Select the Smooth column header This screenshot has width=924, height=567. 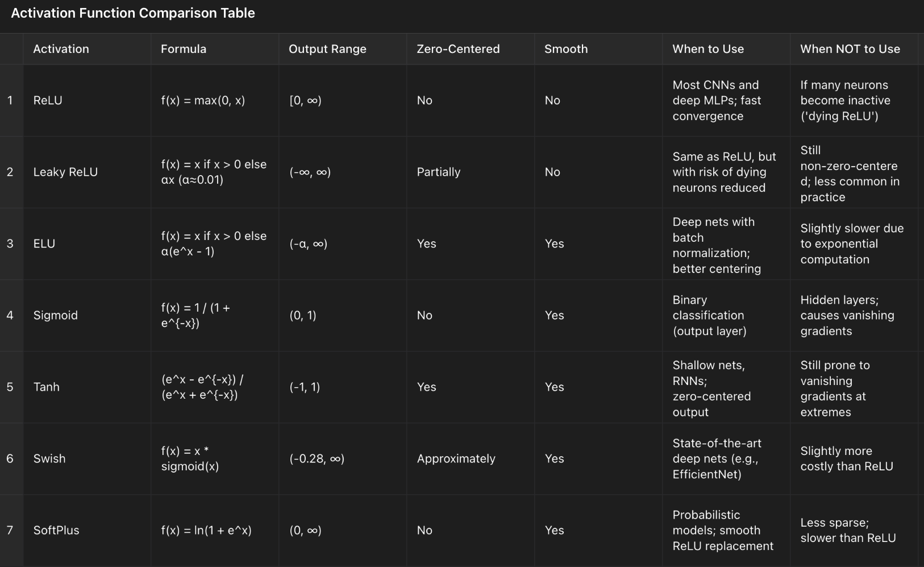(x=566, y=49)
